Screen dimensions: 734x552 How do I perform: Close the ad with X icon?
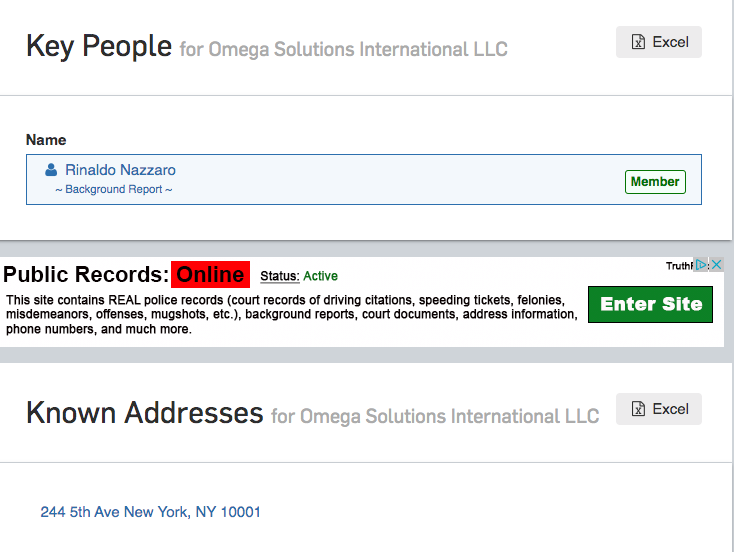717,265
